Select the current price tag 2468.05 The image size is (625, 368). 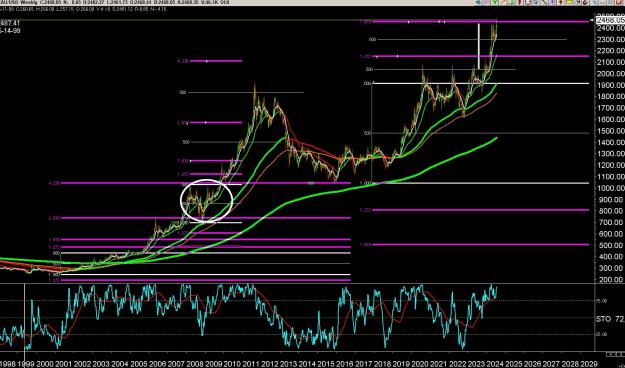point(610,20)
